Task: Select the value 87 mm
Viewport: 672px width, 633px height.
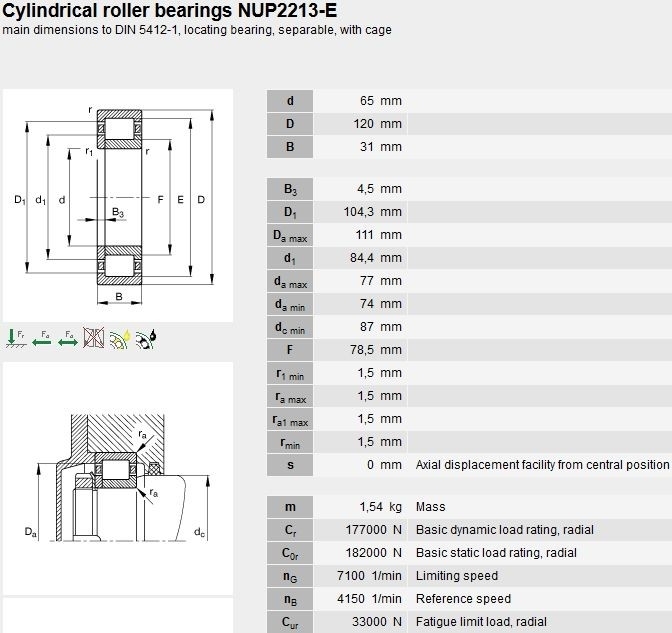Action: pyautogui.click(x=381, y=327)
